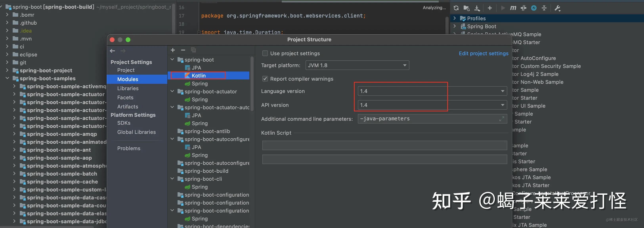Screen dimensions: 644x228
Task: Click Additional command line parameters field
Action: click(427, 119)
